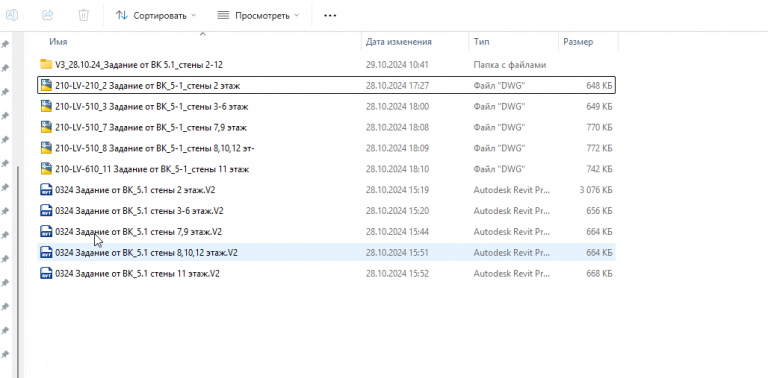Image resolution: width=768 pixels, height=378 pixels.
Task: Click the Share toolbar icon
Action: tap(48, 15)
